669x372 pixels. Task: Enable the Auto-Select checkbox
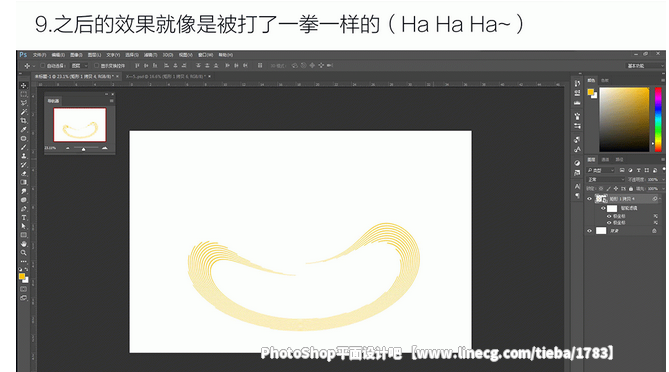43,66
